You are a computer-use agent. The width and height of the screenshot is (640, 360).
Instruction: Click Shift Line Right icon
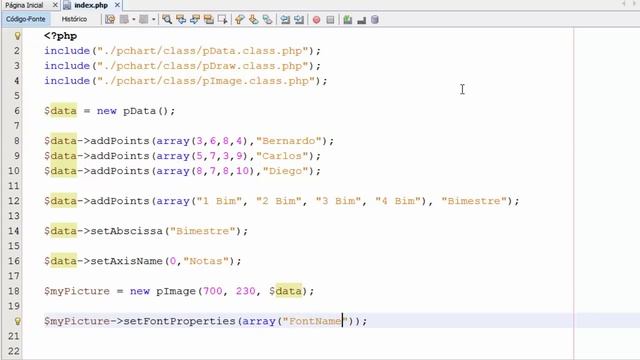pos(299,19)
